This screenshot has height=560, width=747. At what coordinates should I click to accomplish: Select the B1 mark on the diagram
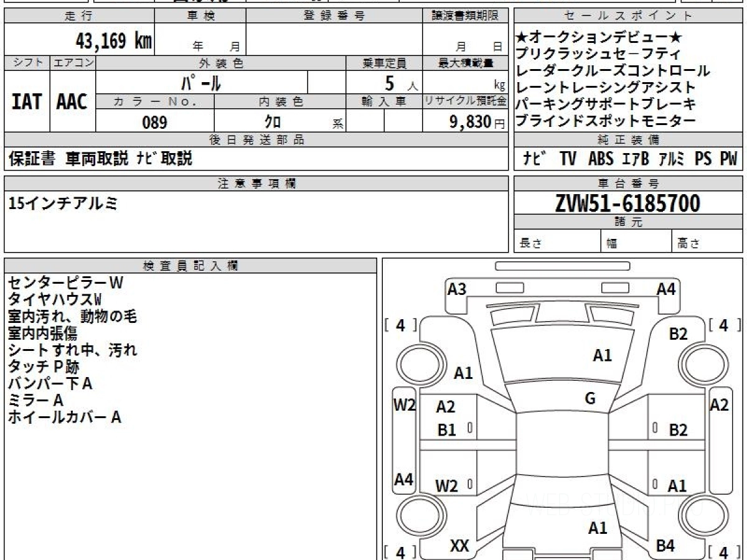(446, 430)
